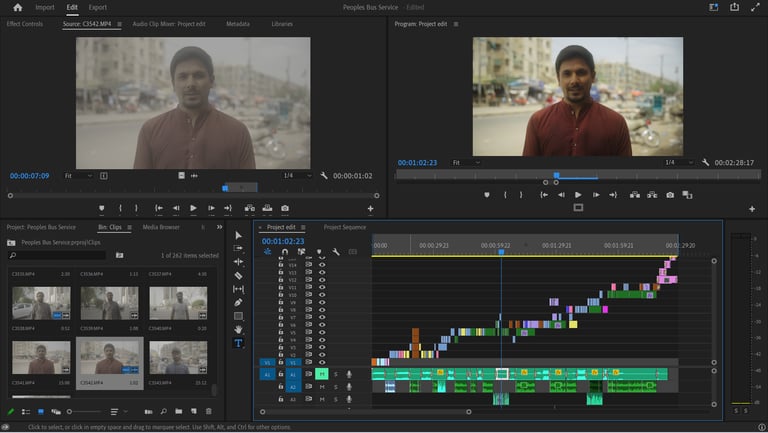
Task: Click Export Frame camera in Source monitor
Action: (285, 208)
